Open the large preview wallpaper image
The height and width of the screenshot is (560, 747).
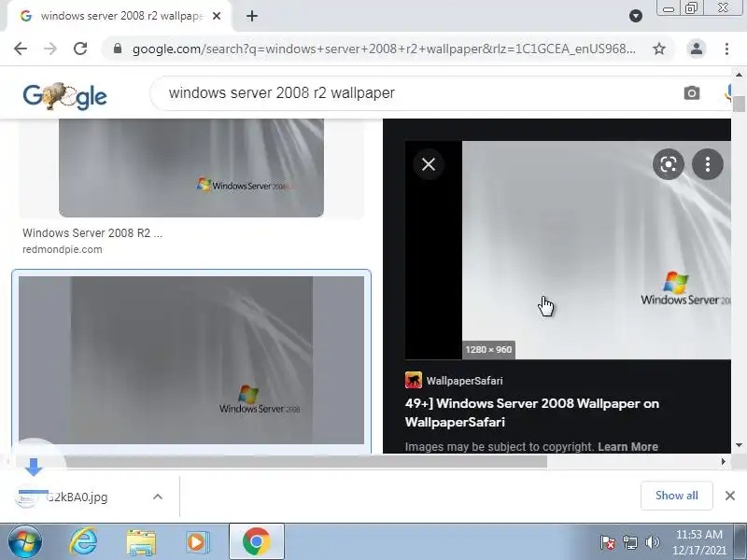point(596,250)
